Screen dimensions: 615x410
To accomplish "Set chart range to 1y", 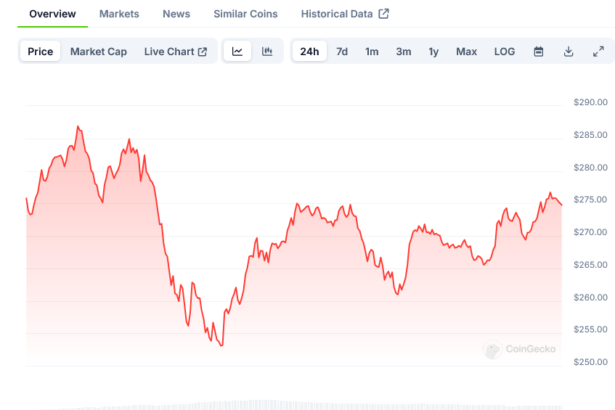I will click(433, 52).
